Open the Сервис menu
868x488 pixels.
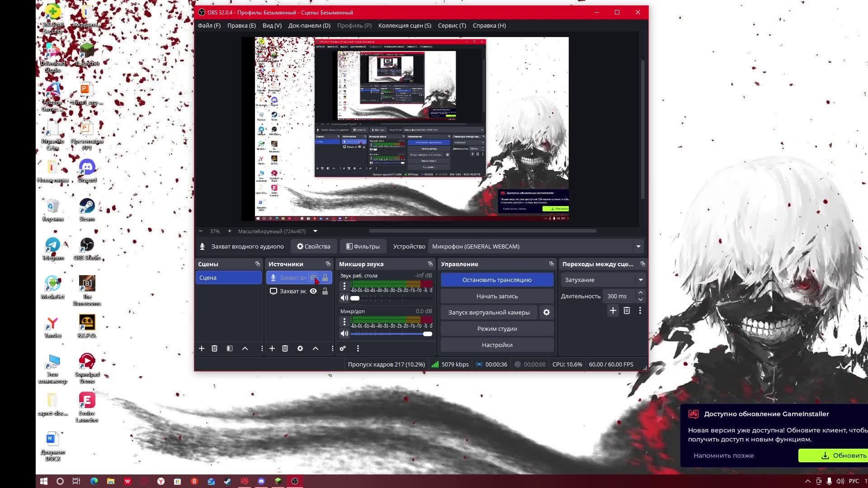452,25
